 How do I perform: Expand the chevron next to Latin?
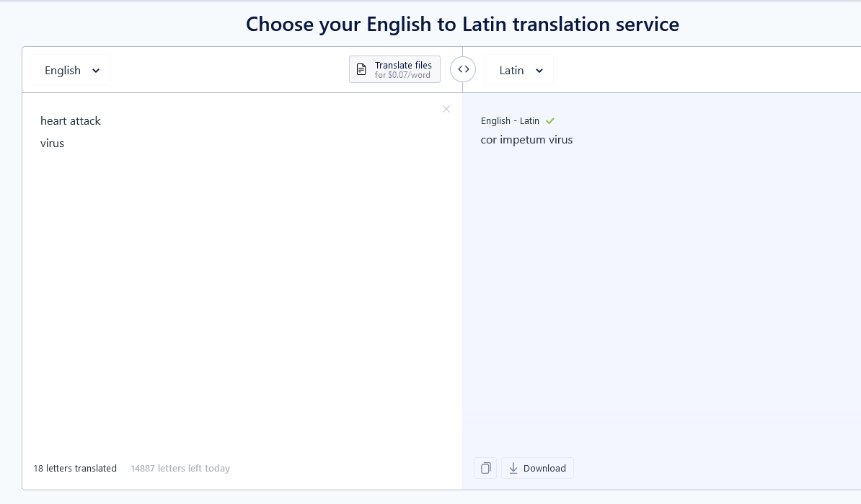point(539,70)
